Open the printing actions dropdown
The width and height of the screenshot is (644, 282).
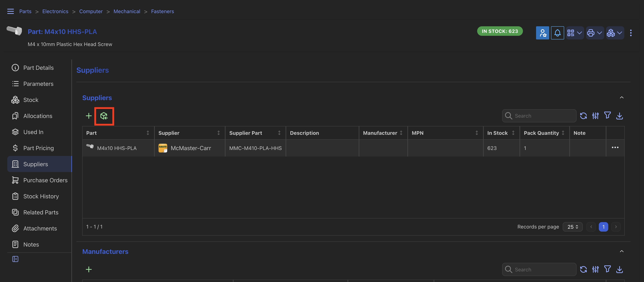(x=595, y=33)
